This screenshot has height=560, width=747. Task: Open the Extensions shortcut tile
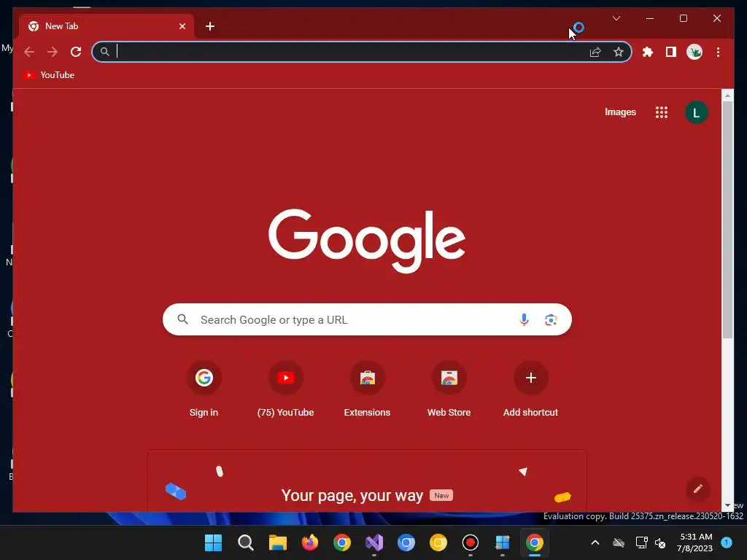[368, 389]
